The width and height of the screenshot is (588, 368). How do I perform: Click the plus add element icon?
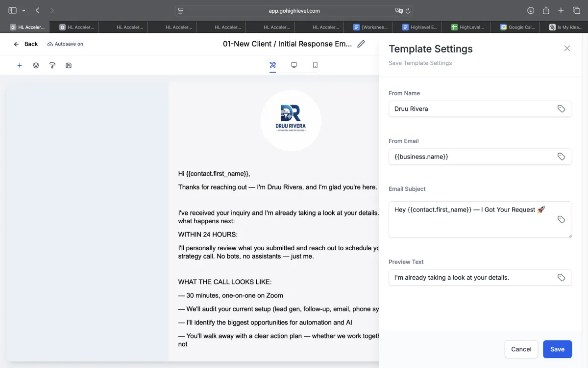click(20, 65)
